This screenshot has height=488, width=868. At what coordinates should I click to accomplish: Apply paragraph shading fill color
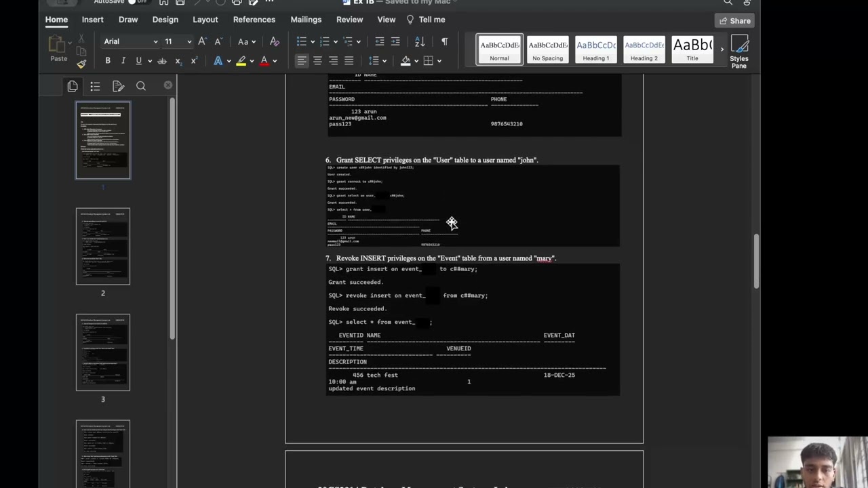[x=406, y=61]
